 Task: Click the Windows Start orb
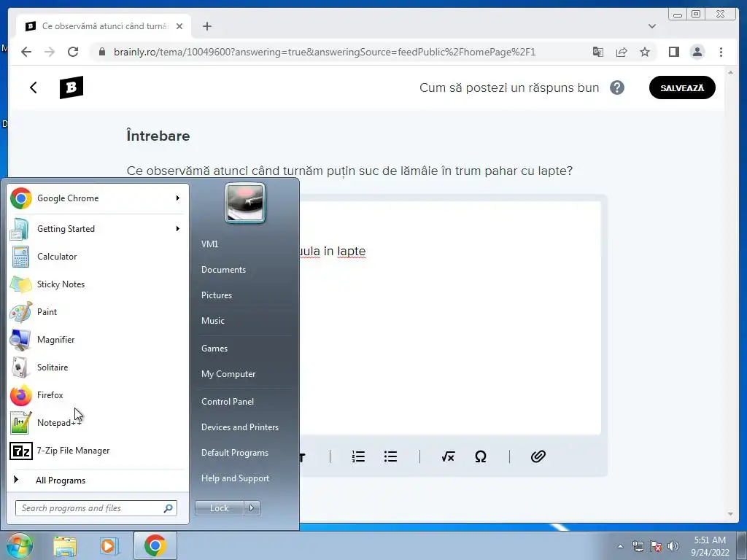19,546
